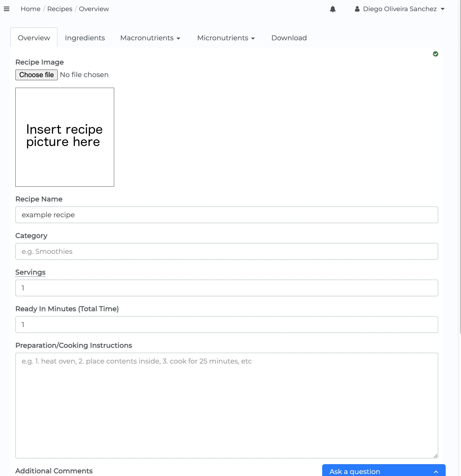Navigate to Recipes breadcrumb link

[x=60, y=9]
